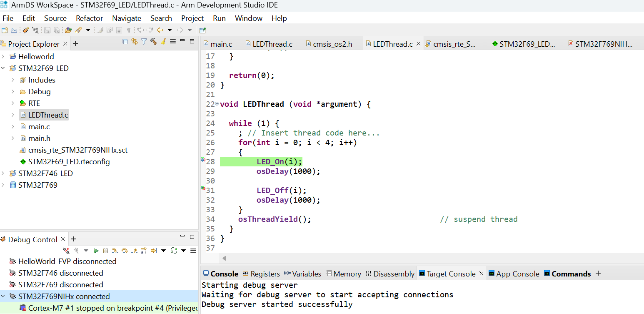Image resolution: width=644 pixels, height=314 pixels.
Task: Click the Step Into source line icon
Action: (115, 251)
